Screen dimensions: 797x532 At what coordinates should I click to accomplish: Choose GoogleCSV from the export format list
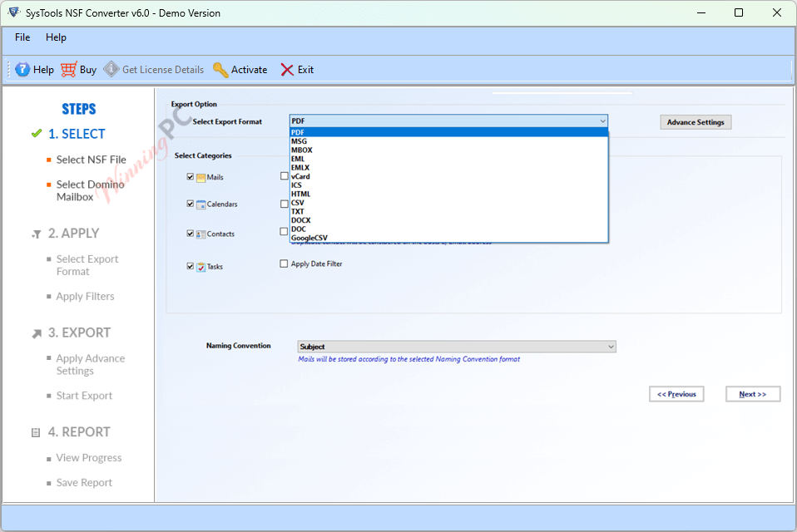coord(448,238)
